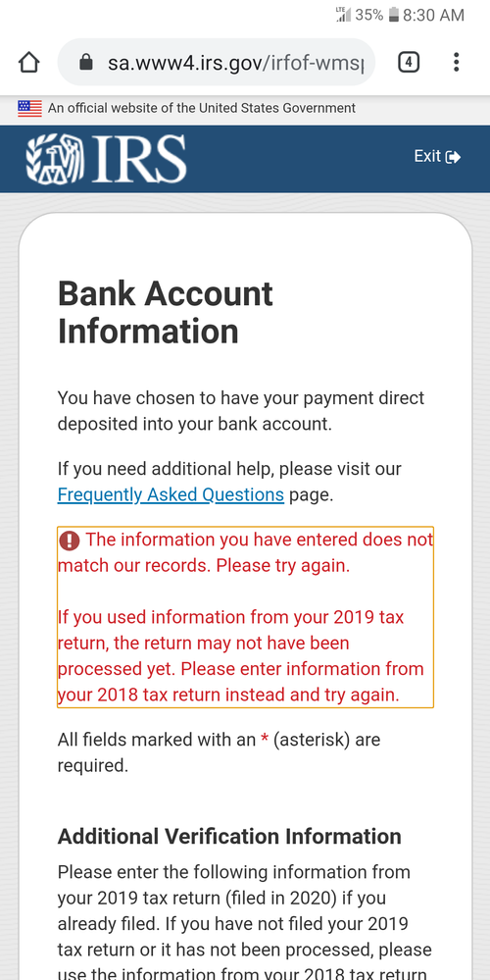490x980 pixels.
Task: Tap the battery icon in status bar
Action: click(394, 15)
